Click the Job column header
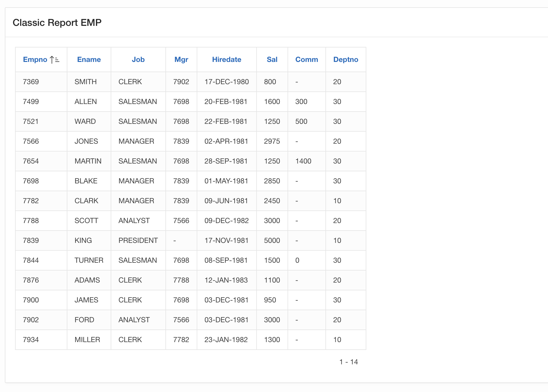Screen dimensions: 548x392 click(138, 60)
